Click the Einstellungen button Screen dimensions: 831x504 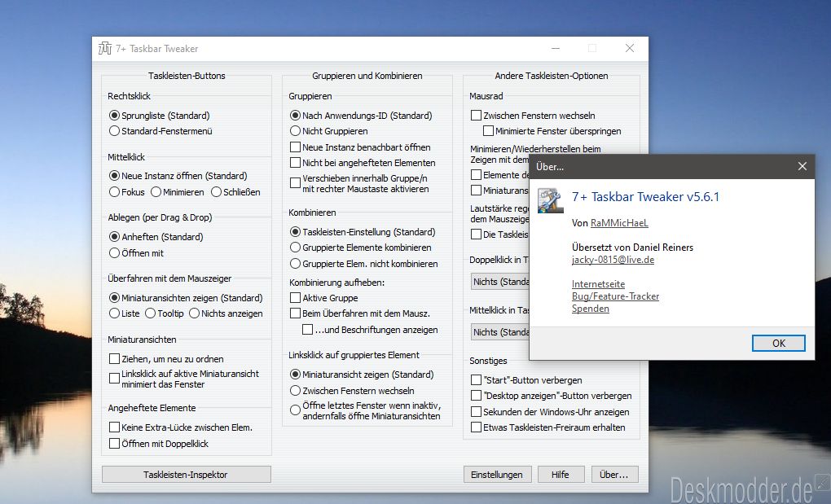(497, 475)
